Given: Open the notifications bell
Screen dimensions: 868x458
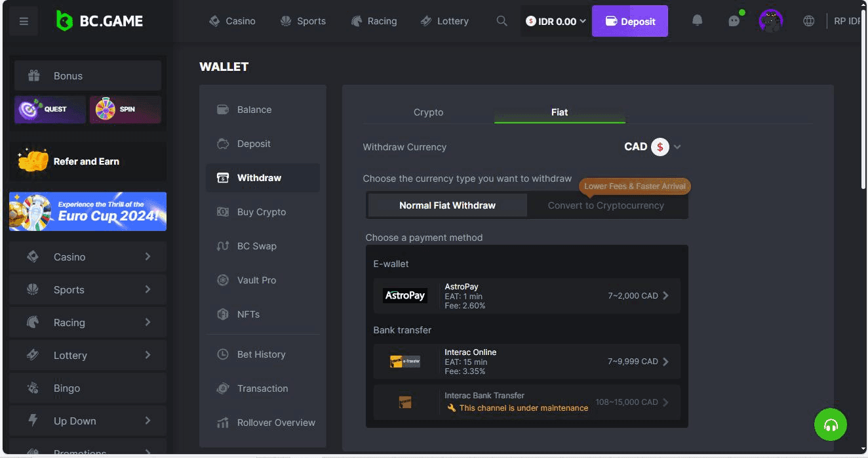Looking at the screenshot, I should pyautogui.click(x=698, y=21).
